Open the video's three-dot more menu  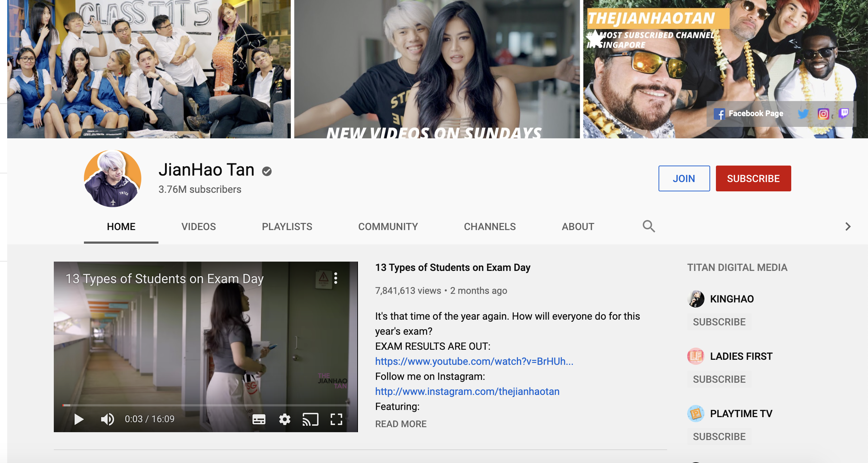336,278
